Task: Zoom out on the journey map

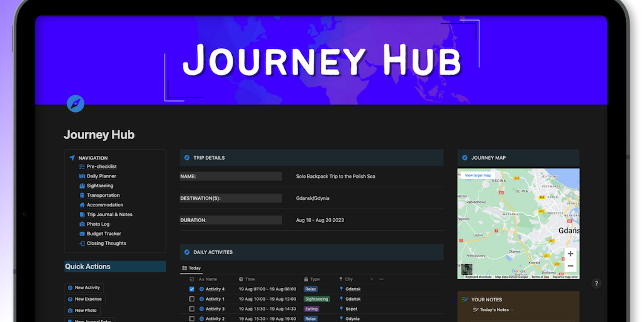Action: coord(570,266)
